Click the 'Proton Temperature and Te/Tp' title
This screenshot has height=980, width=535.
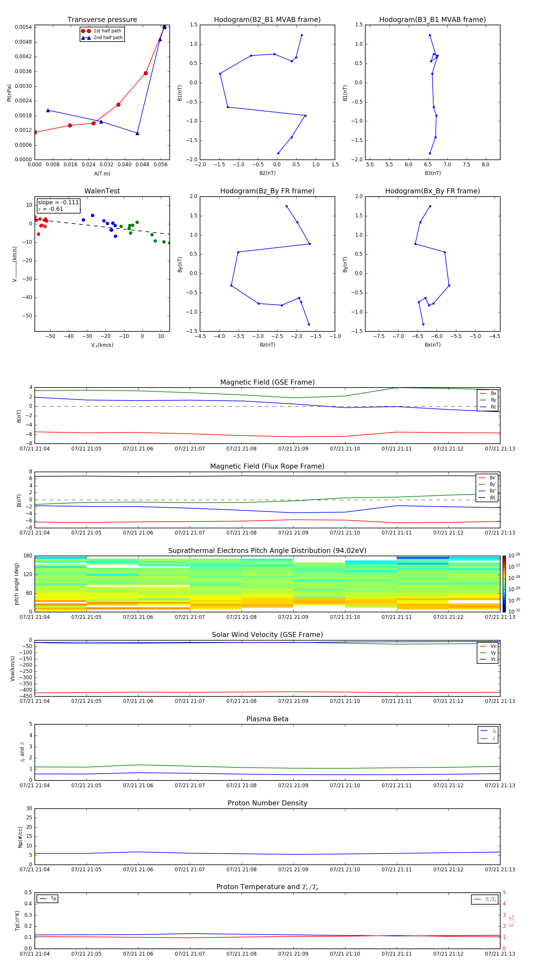pyautogui.click(x=267, y=887)
